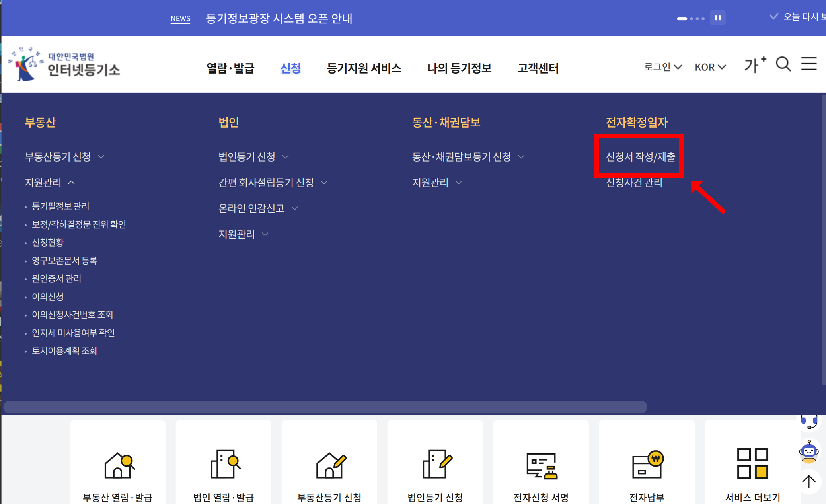This screenshot has width=826, height=504.
Task: Pause the news banner carousel
Action: (x=718, y=18)
